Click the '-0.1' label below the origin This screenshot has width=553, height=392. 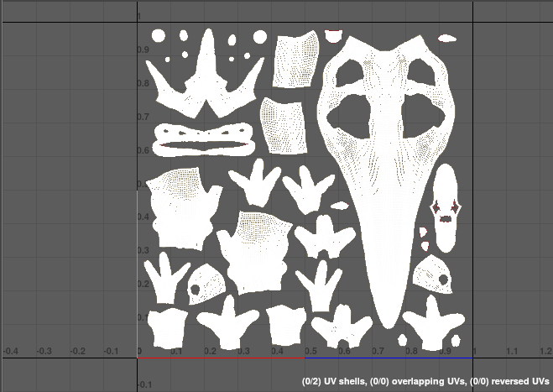[x=144, y=384]
